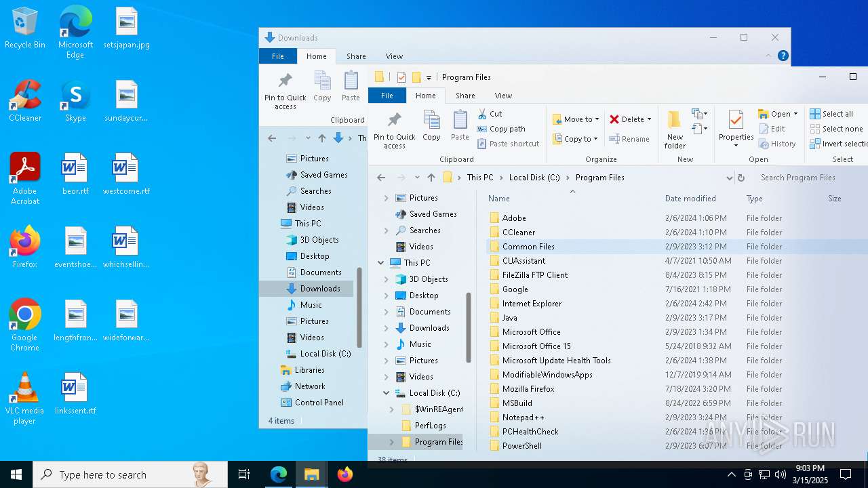
Task: Expand $WinREAgent folder node
Action: pyautogui.click(x=392, y=409)
